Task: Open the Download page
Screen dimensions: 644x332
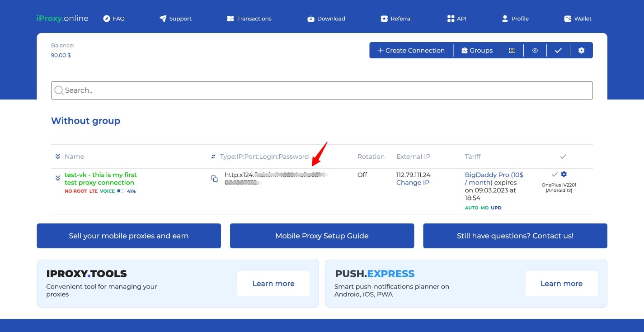Action: point(326,19)
